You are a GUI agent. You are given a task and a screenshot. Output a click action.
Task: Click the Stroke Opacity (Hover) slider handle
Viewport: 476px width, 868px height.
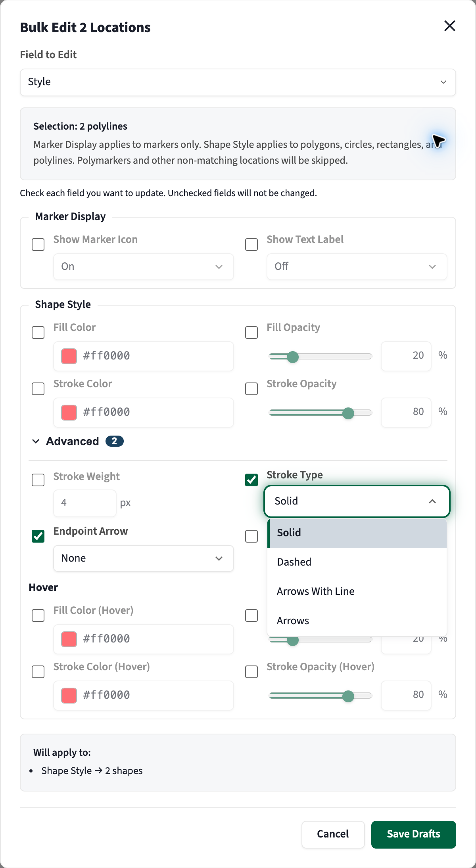coord(348,696)
